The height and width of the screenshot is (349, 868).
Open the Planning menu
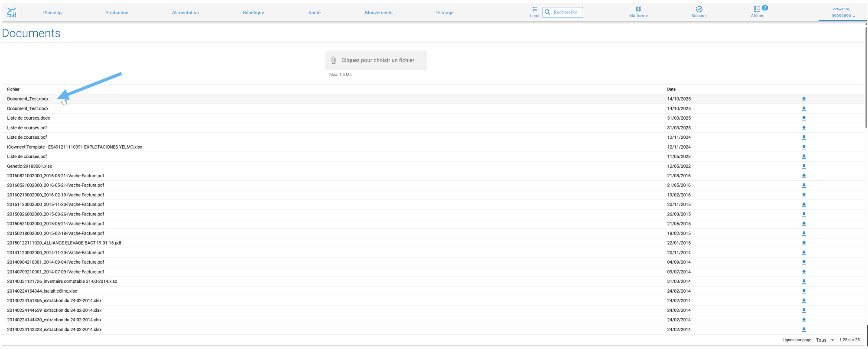52,13
